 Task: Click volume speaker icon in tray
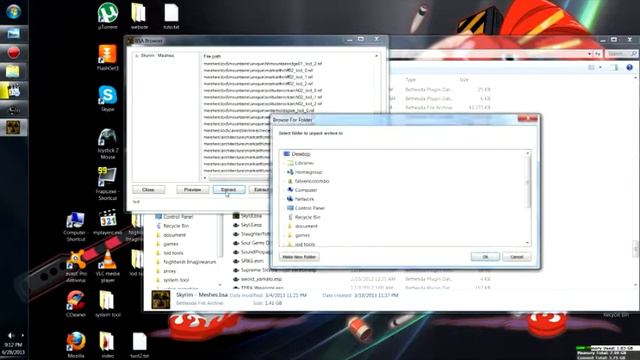click(11, 336)
